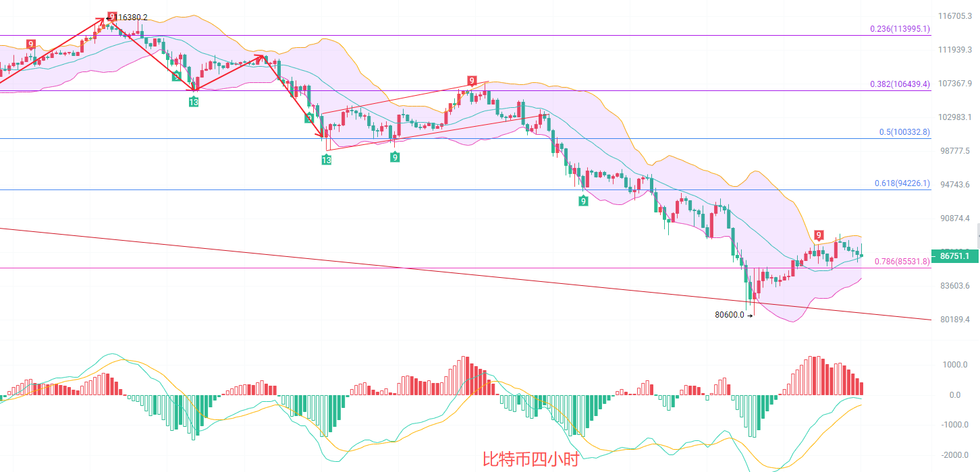980x472 pixels.
Task: Click the red 9 marker beside 116380.2 high
Action: tap(112, 17)
